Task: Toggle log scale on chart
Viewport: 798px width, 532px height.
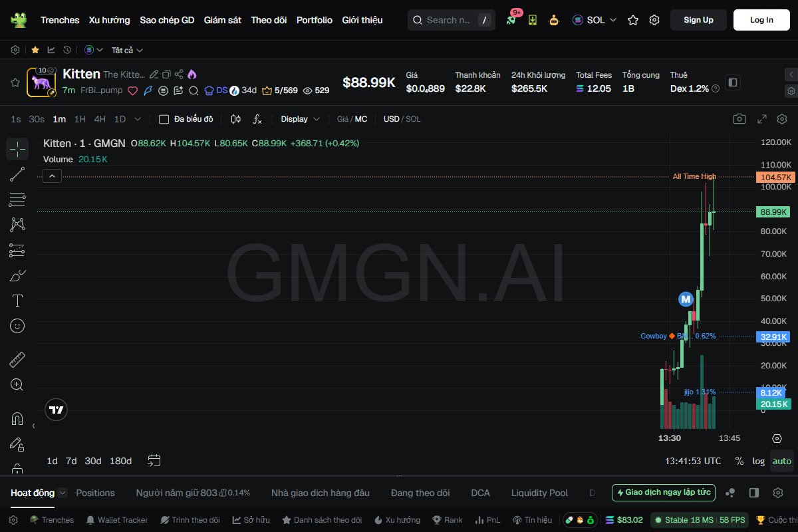Action: pyautogui.click(x=759, y=461)
